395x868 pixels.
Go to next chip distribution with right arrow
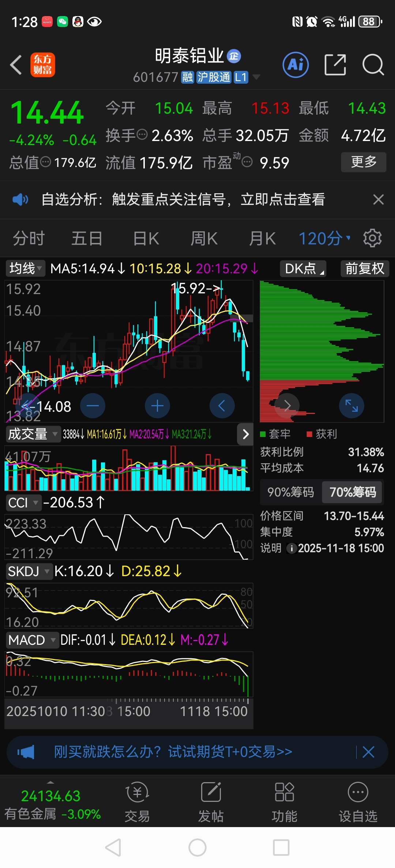tap(287, 406)
